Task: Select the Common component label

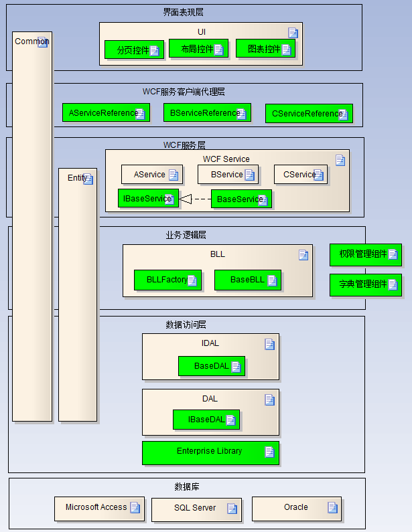Action: coord(32,41)
